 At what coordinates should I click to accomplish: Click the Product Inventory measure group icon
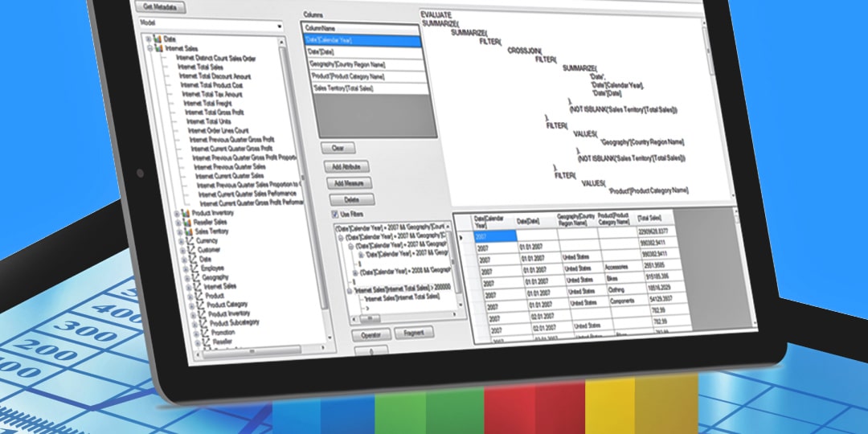[186, 213]
